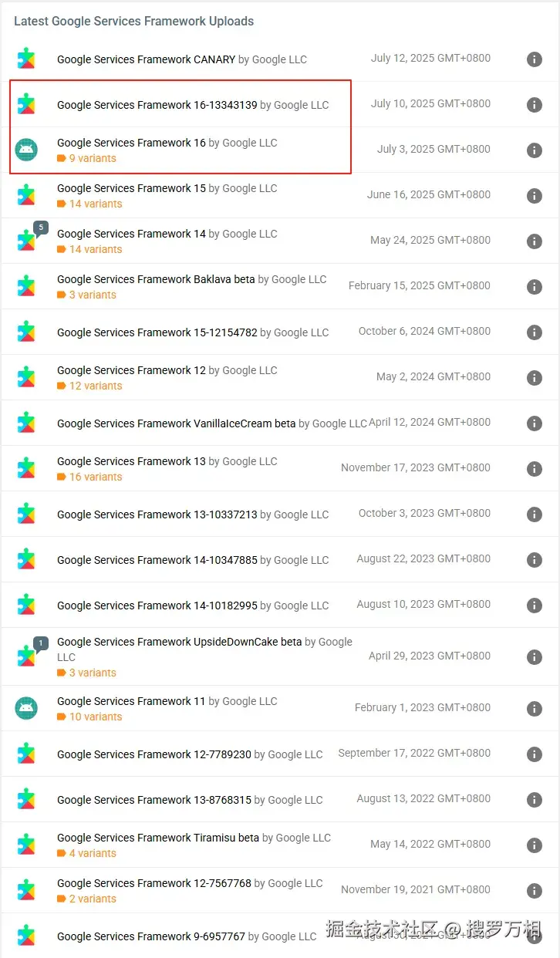Viewport: 560px width, 958px height.
Task: Expand 12 variants under Framework 12
Action: [x=95, y=386]
